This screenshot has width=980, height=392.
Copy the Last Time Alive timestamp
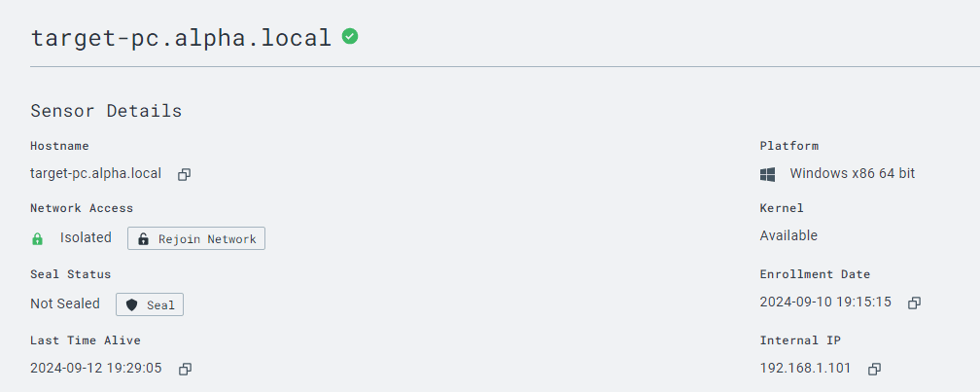pos(185,369)
